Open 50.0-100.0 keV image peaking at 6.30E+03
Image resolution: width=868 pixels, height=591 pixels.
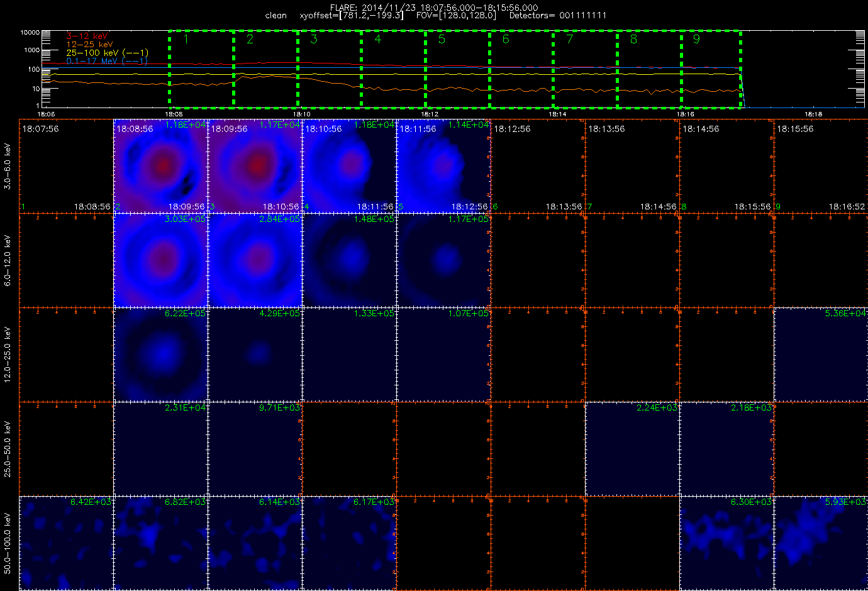point(727,543)
